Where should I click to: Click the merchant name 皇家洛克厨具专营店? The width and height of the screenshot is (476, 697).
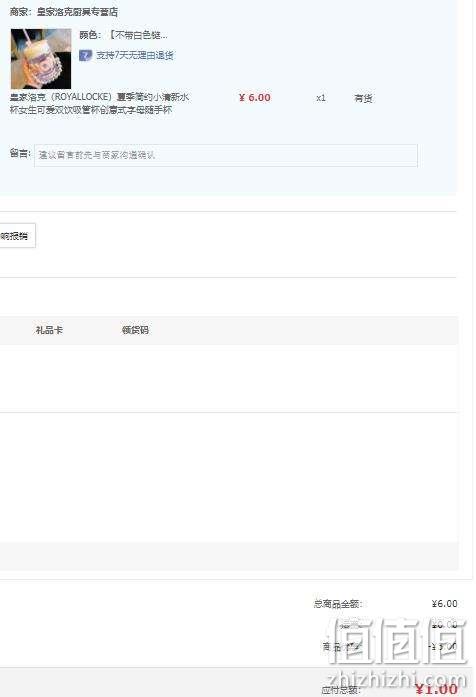tap(77, 12)
